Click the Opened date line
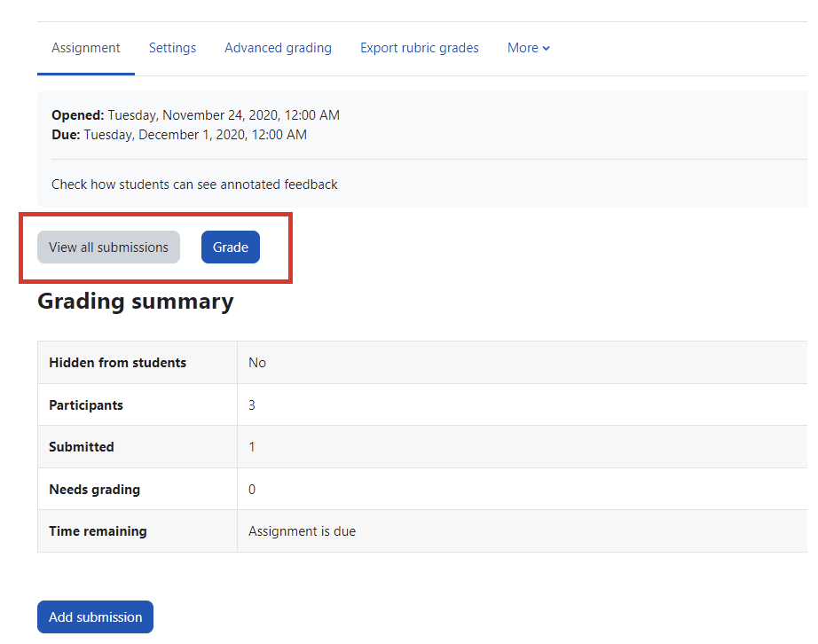The width and height of the screenshot is (818, 644). (x=195, y=115)
